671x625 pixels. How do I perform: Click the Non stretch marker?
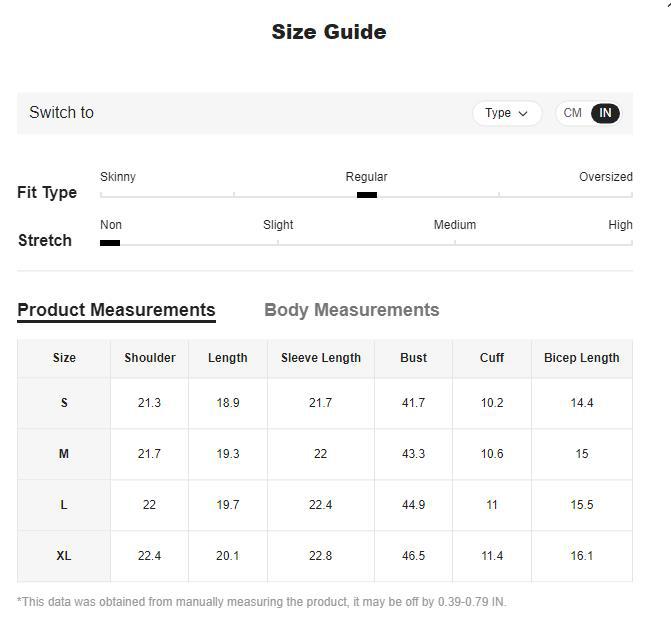pos(110,243)
